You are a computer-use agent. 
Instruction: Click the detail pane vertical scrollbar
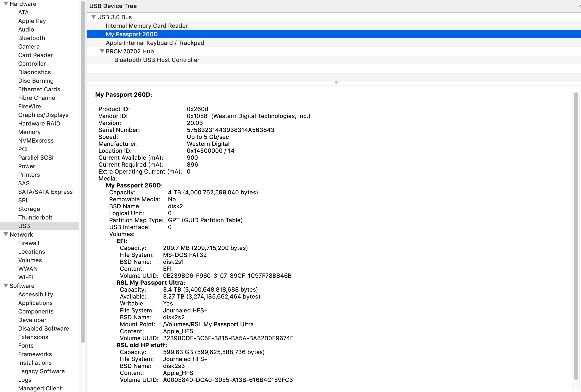(x=576, y=236)
